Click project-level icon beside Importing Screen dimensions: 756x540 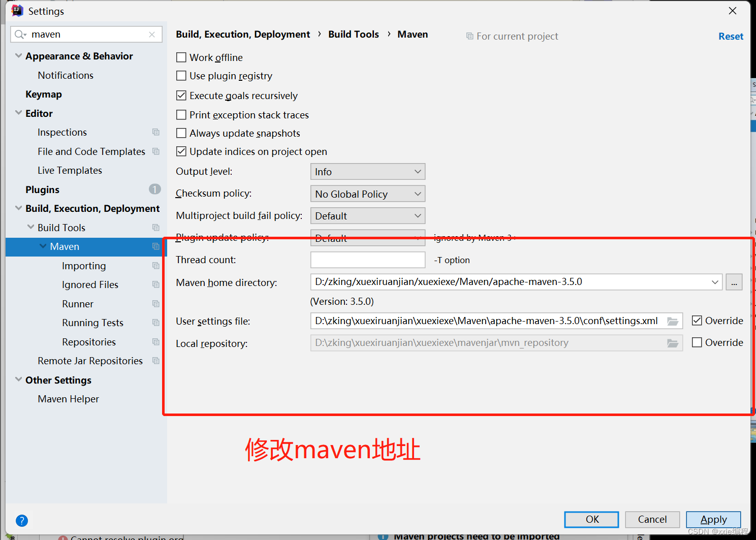[x=156, y=266]
